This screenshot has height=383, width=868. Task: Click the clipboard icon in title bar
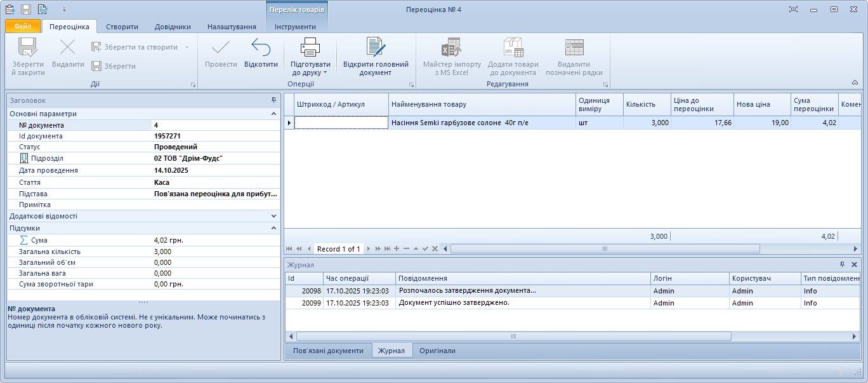pyautogui.click(x=10, y=10)
